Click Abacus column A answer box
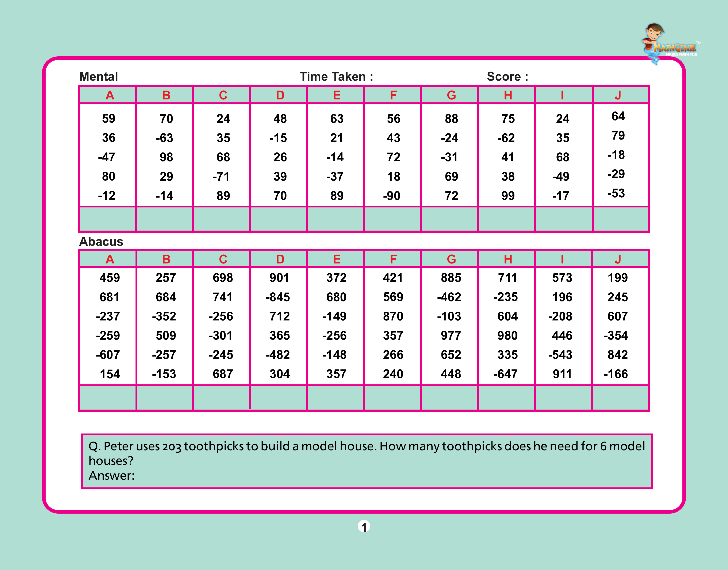The width and height of the screenshot is (728, 570). tap(108, 398)
